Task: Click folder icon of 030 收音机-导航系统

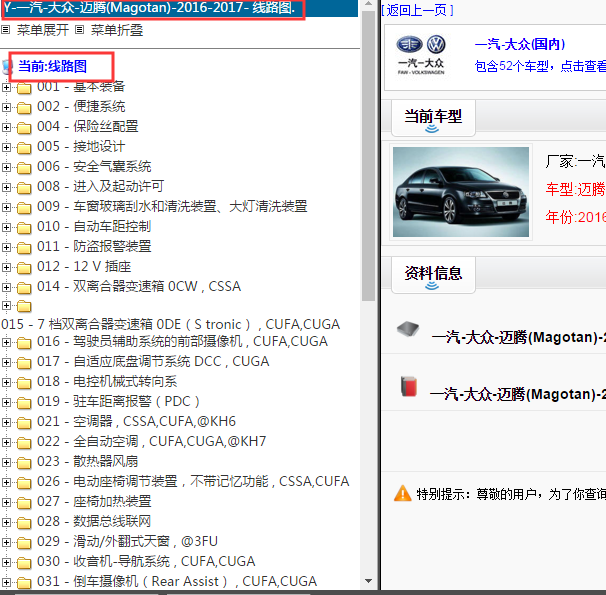Action: [24, 563]
